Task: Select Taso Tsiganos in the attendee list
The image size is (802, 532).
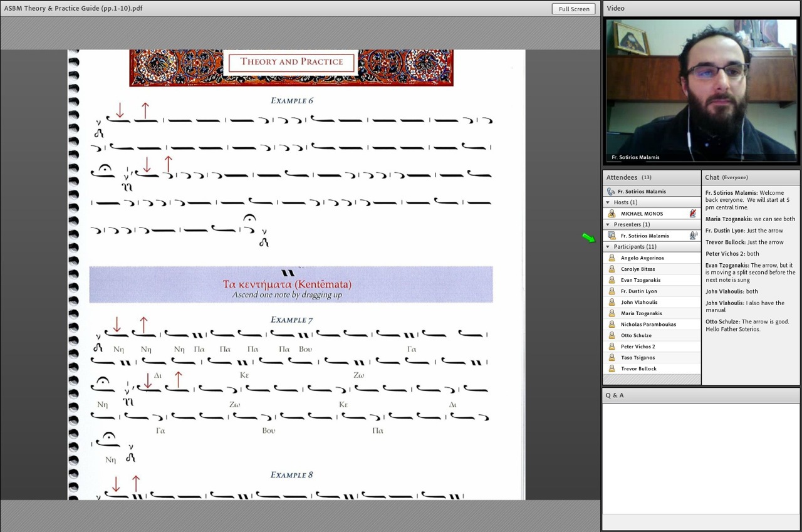Action: pos(652,357)
